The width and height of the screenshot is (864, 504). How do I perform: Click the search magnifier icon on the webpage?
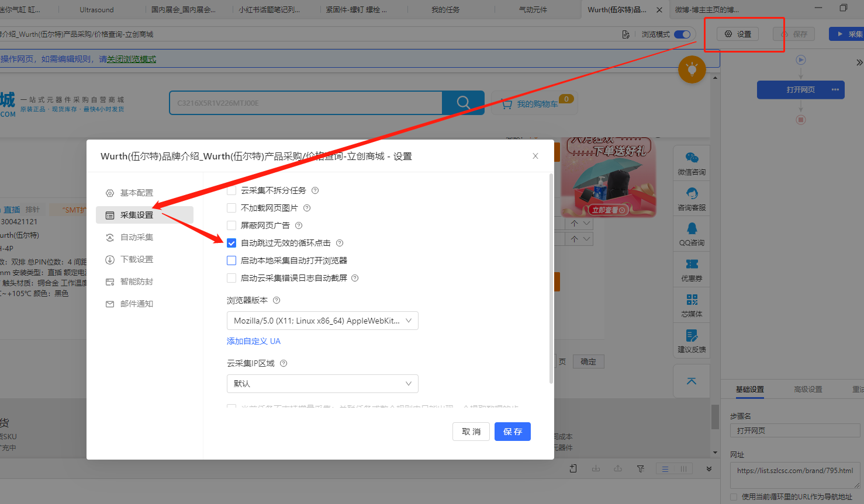click(463, 103)
